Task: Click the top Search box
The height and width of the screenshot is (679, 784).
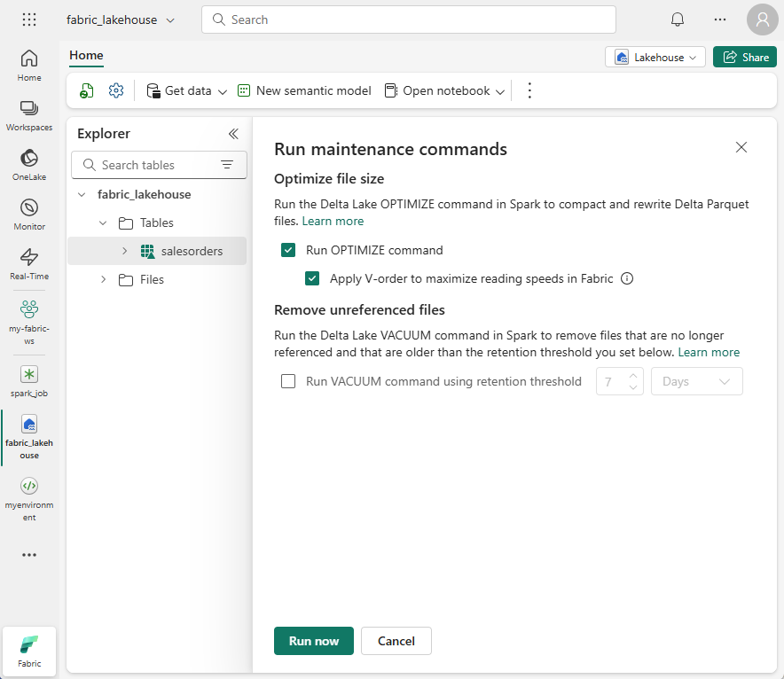Action: [x=409, y=20]
